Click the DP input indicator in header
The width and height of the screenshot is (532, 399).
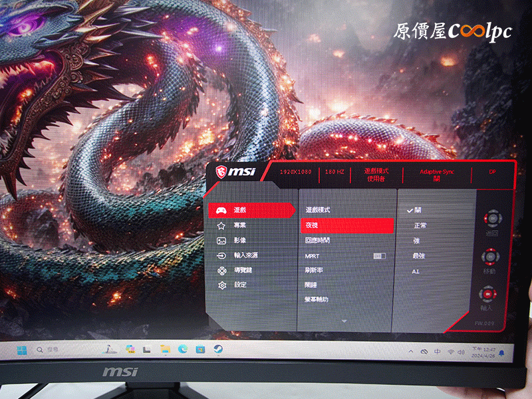coord(492,172)
